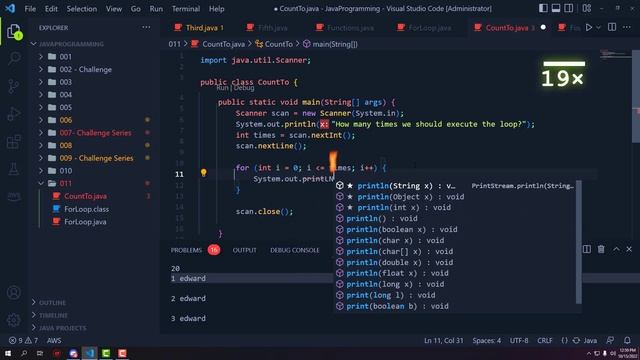
Task: Open notifications bell in status bar
Action: pyautogui.click(x=627, y=340)
